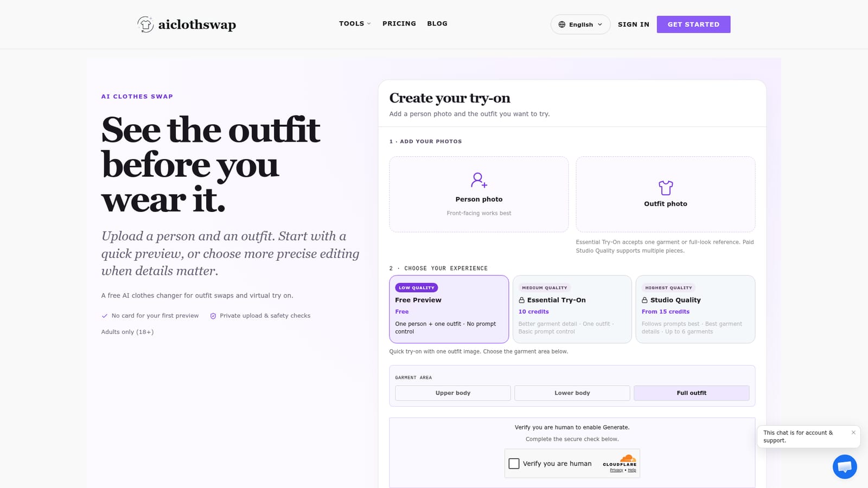Click the lock icon on Studio Quality
The height and width of the screenshot is (488, 868).
point(645,300)
